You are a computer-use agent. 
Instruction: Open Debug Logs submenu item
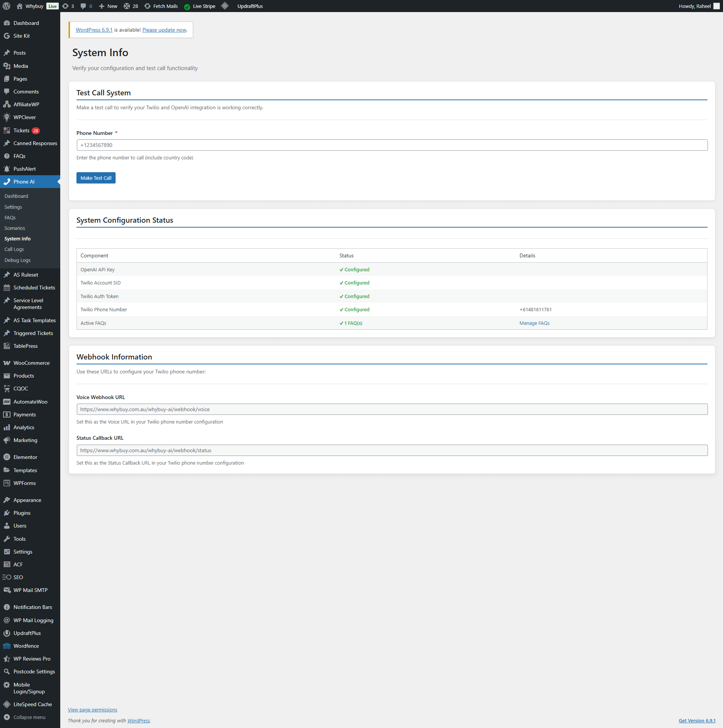click(x=17, y=260)
